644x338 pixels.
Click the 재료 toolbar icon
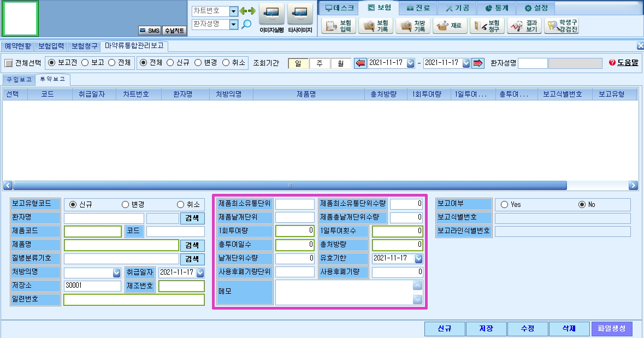tap(450, 26)
